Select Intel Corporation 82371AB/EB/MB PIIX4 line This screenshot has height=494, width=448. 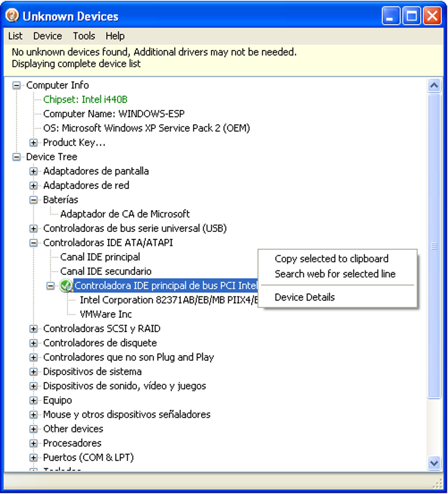(169, 300)
